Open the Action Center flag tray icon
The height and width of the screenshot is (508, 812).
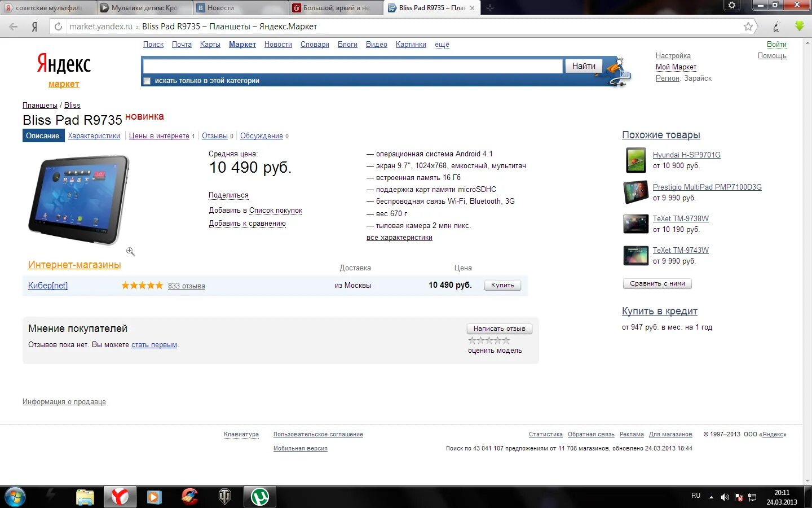click(x=739, y=497)
